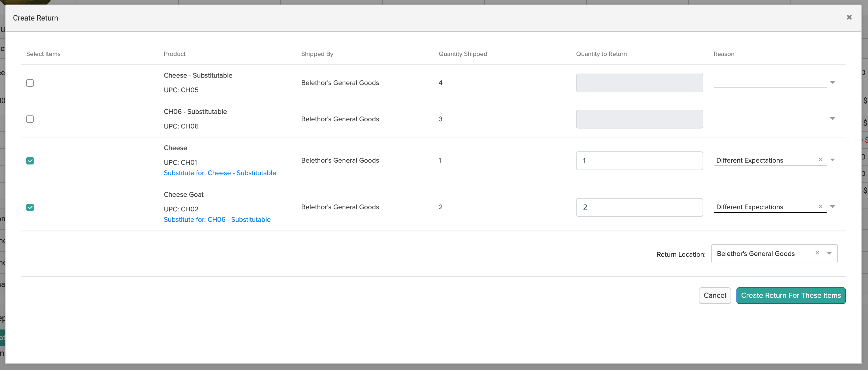Open the reason dropdown arrow for Cheese - Substitutable row

[x=832, y=82]
